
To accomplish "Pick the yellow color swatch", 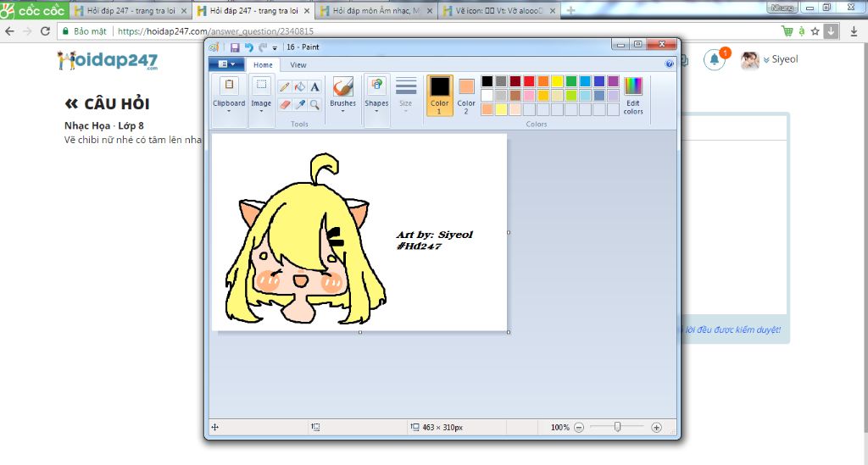I will click(x=557, y=81).
